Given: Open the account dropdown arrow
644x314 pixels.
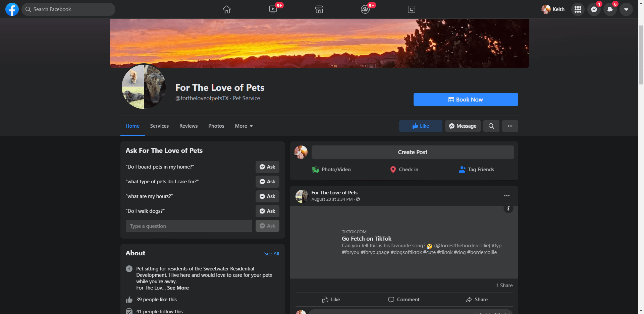Looking at the screenshot, I should click(x=626, y=9).
